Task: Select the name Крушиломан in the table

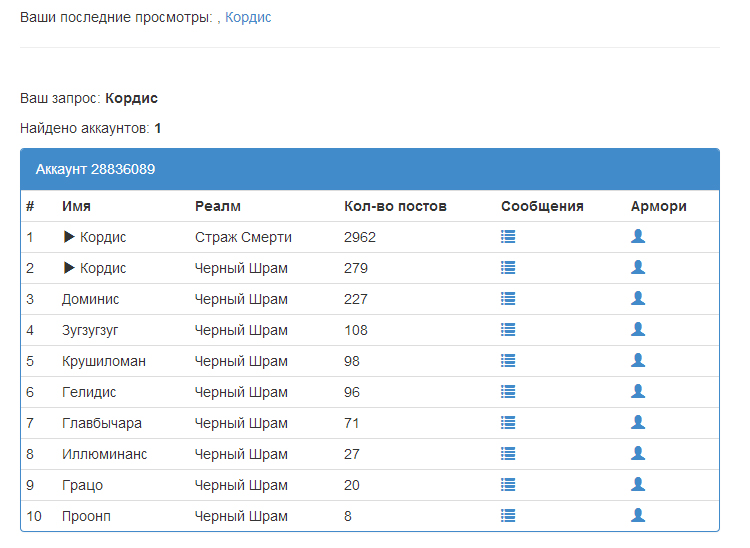Action: [104, 362]
